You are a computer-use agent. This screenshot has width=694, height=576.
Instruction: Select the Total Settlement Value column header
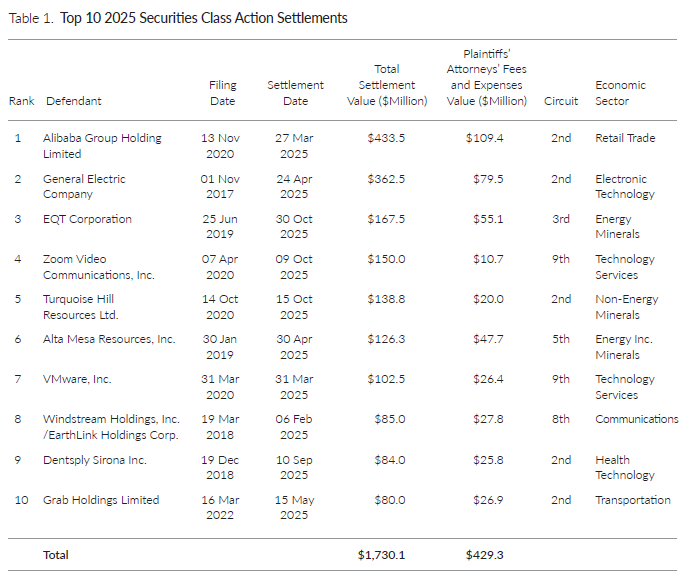click(x=386, y=85)
